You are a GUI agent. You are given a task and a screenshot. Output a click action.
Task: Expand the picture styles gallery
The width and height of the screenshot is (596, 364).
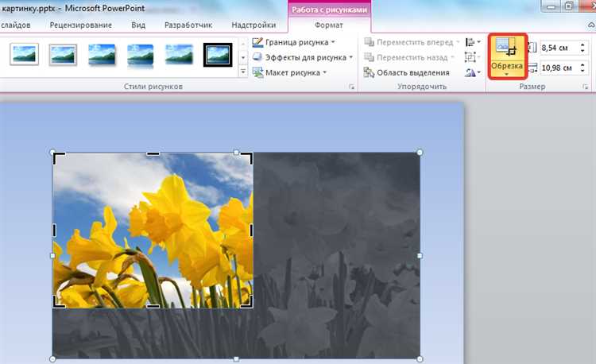coord(243,72)
